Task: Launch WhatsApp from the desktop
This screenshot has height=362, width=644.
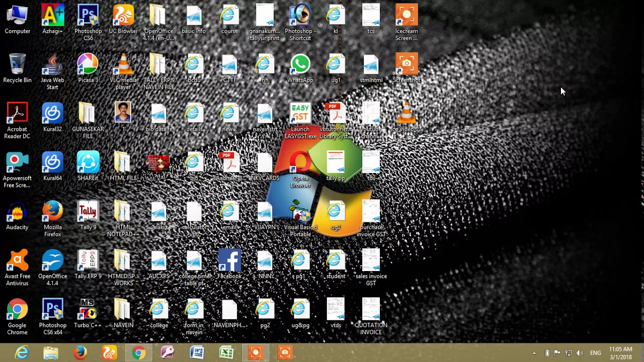Action: coord(300,69)
